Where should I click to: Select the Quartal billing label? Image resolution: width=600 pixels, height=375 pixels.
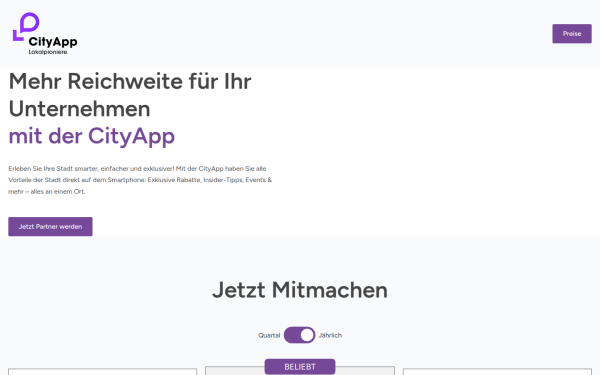pos(269,335)
